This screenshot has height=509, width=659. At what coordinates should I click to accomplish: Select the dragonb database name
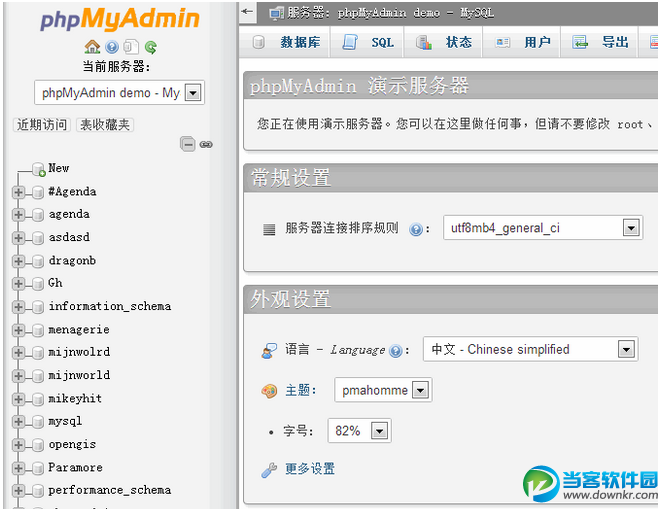72,261
